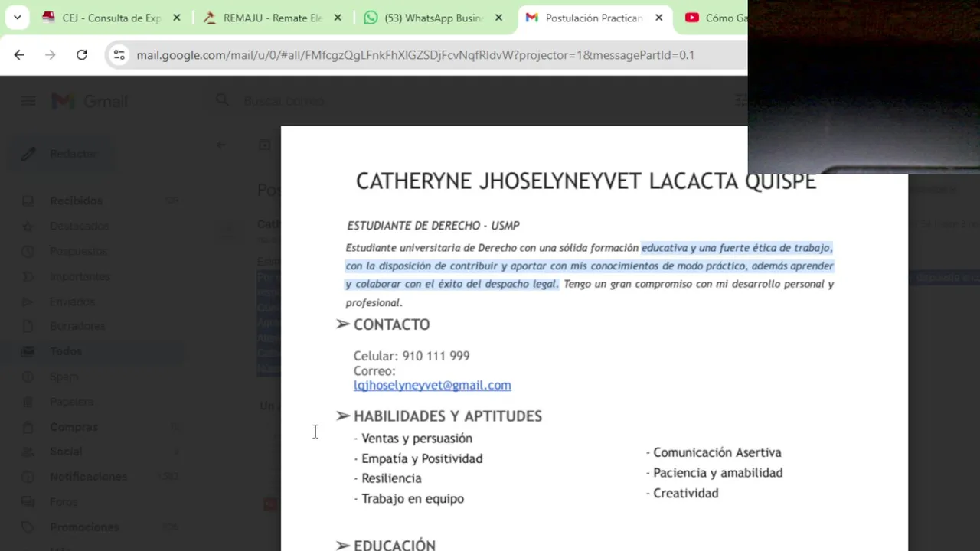
Task: Click the search magnifier icon in Gmail
Action: (x=222, y=100)
